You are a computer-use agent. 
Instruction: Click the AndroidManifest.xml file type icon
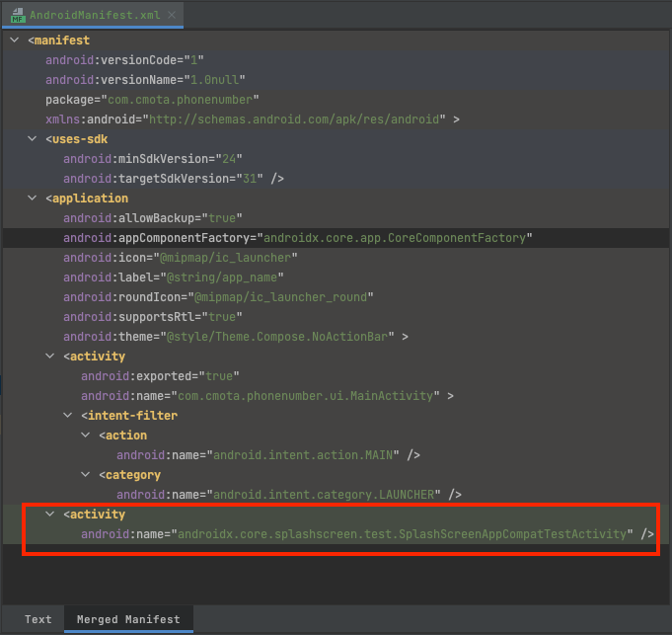[x=18, y=15]
